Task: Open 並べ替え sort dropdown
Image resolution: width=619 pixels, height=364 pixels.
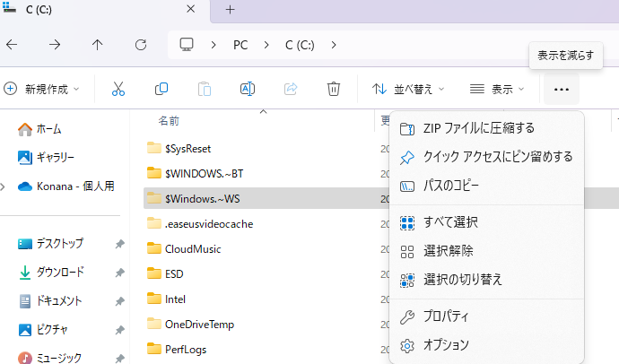Action: pos(408,89)
